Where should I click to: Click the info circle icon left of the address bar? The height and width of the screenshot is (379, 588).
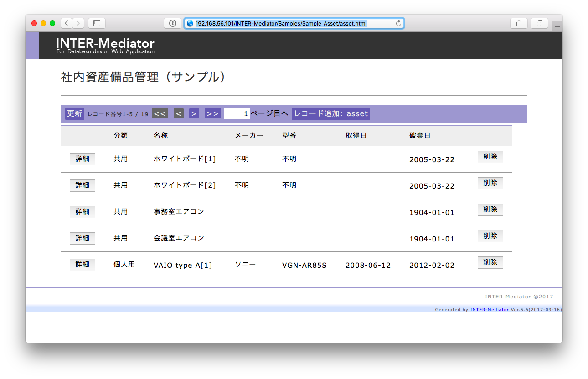pyautogui.click(x=173, y=23)
